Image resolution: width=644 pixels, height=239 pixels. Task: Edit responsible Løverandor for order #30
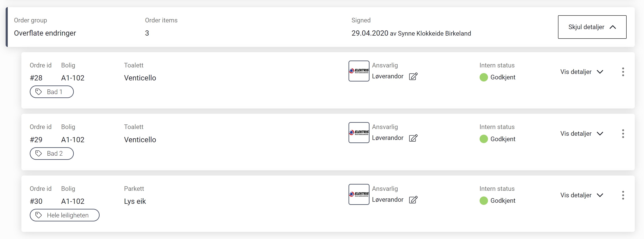coord(413,200)
